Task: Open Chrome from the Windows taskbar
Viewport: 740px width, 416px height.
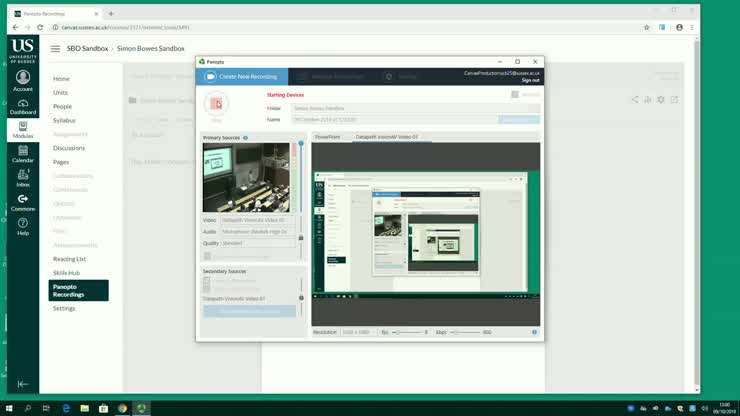Action: 122,408
